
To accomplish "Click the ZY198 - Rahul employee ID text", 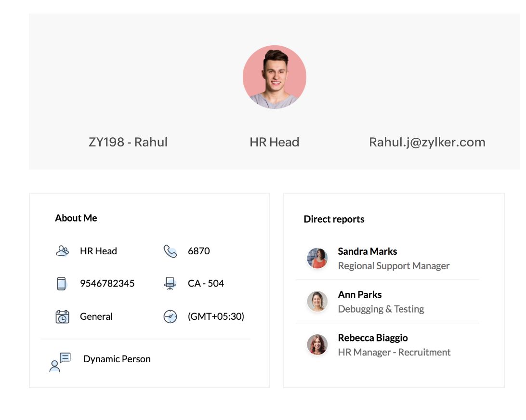I will click(128, 142).
